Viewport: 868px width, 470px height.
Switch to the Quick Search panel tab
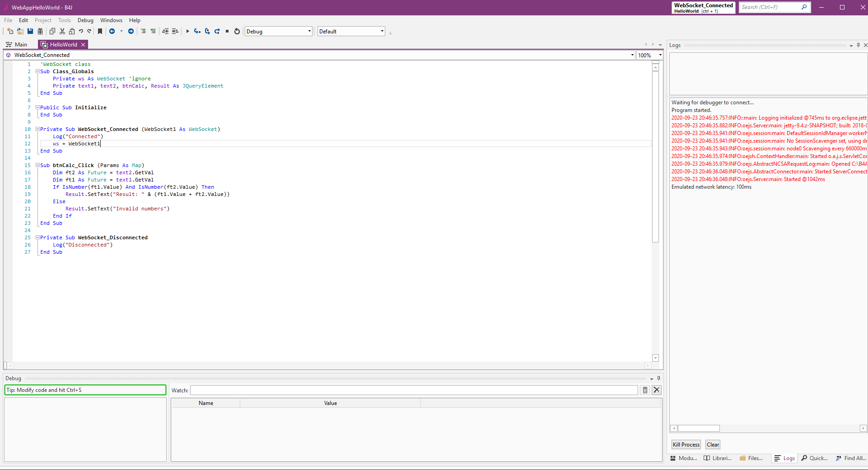pyautogui.click(x=814, y=458)
